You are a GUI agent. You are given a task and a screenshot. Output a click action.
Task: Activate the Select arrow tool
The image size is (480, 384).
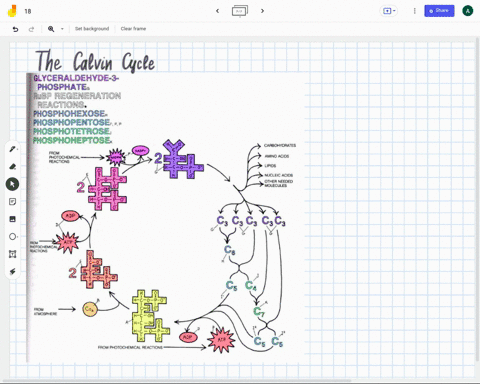click(12, 184)
